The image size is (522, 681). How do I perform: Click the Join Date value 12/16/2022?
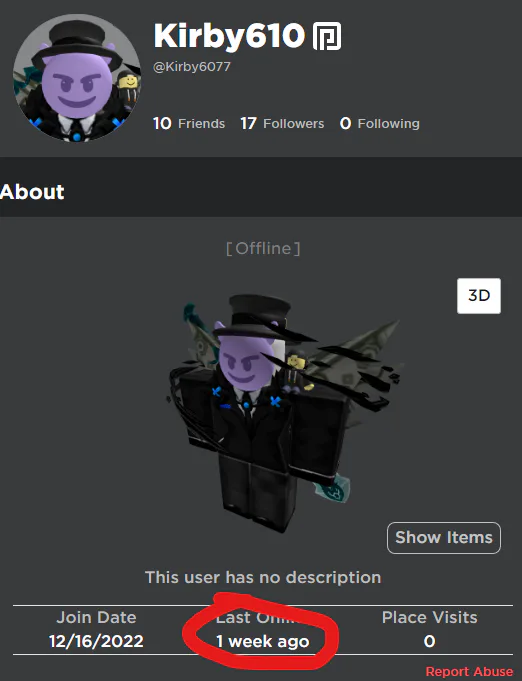click(96, 641)
